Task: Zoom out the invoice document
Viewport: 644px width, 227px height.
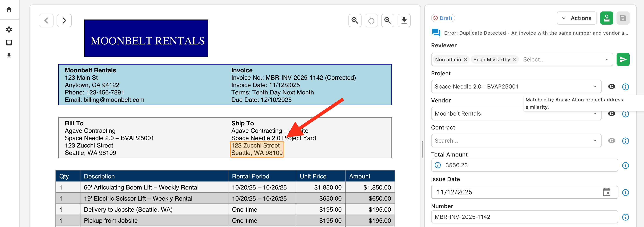Action: tap(355, 20)
